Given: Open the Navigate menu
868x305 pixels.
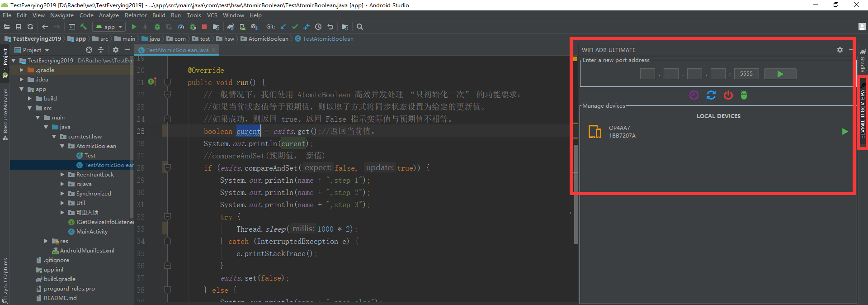Looking at the screenshot, I should [x=62, y=15].
